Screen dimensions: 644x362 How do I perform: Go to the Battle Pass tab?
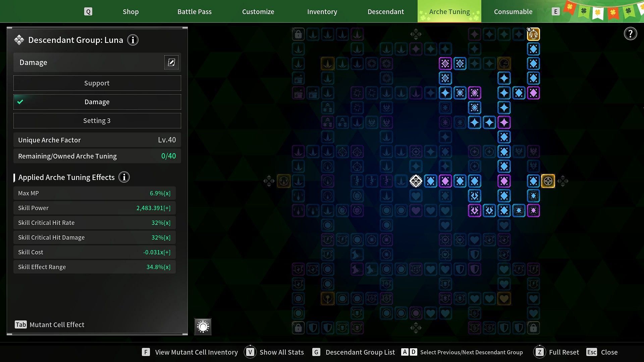tap(195, 12)
